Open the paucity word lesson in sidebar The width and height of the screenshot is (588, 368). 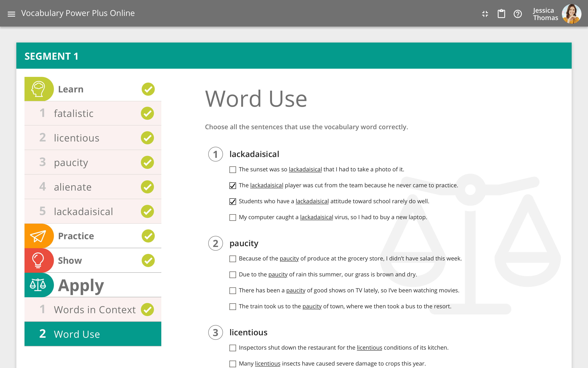pos(93,162)
